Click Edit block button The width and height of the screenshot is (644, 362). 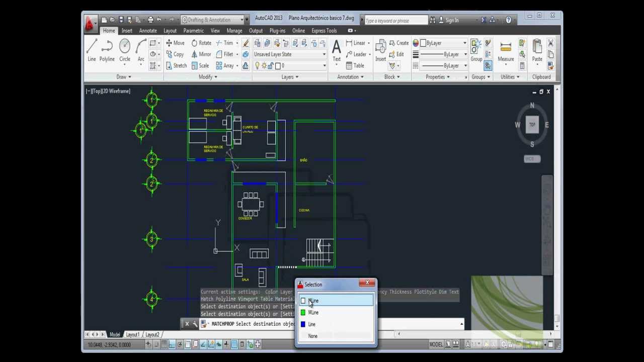396,54
